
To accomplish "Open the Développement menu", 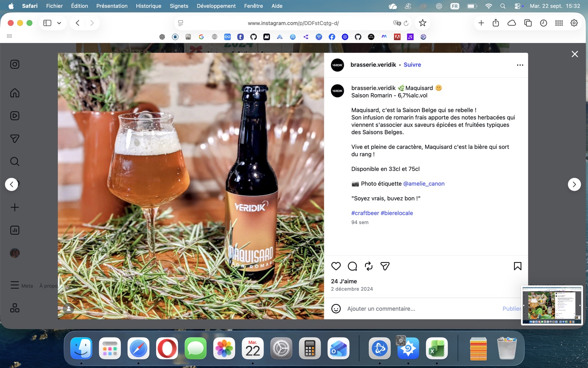I will click(216, 6).
